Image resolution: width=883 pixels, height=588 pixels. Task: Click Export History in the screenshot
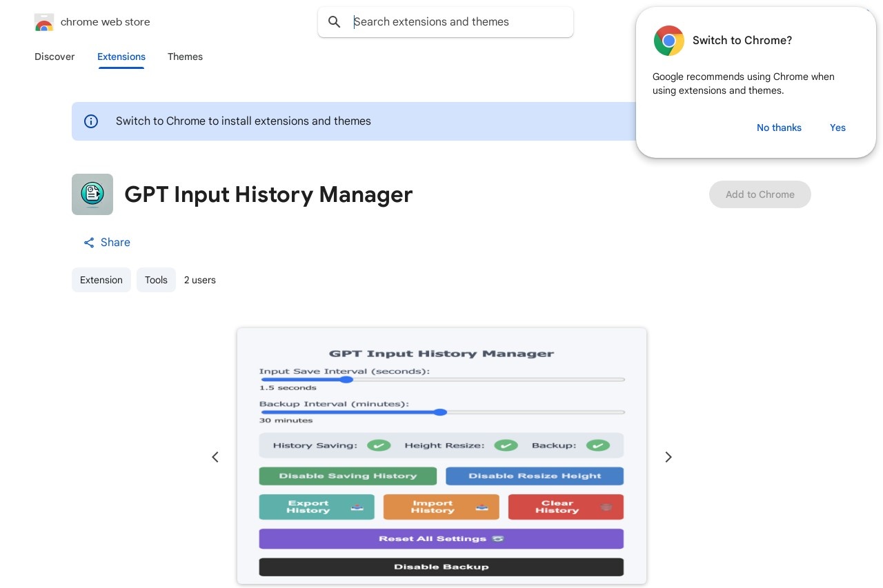pyautogui.click(x=317, y=507)
